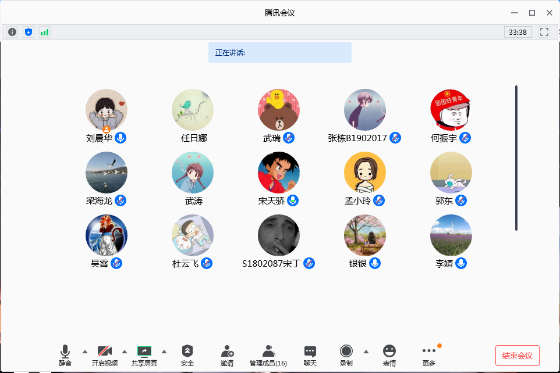Select the lavender field avatar
The width and height of the screenshot is (560, 373).
pyautogui.click(x=451, y=235)
